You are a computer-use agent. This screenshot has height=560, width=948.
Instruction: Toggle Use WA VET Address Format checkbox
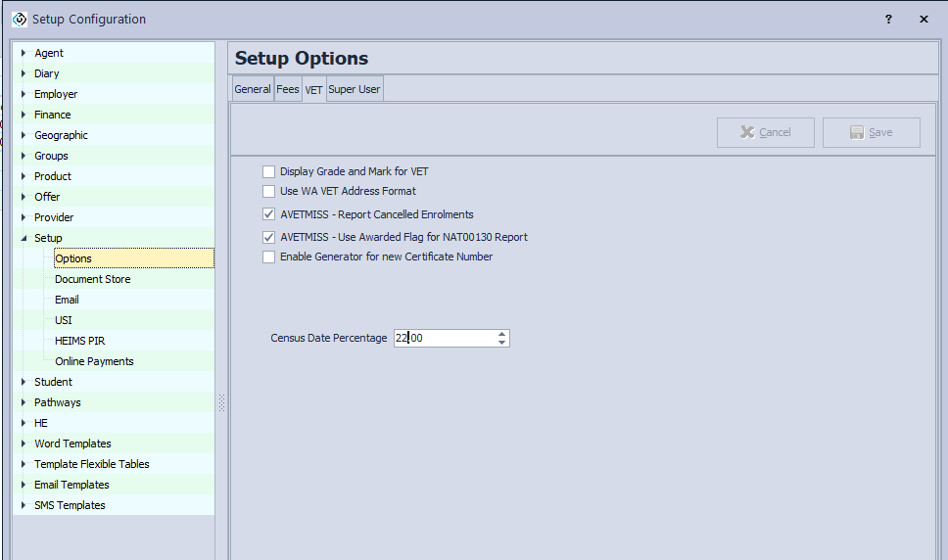pyautogui.click(x=268, y=191)
